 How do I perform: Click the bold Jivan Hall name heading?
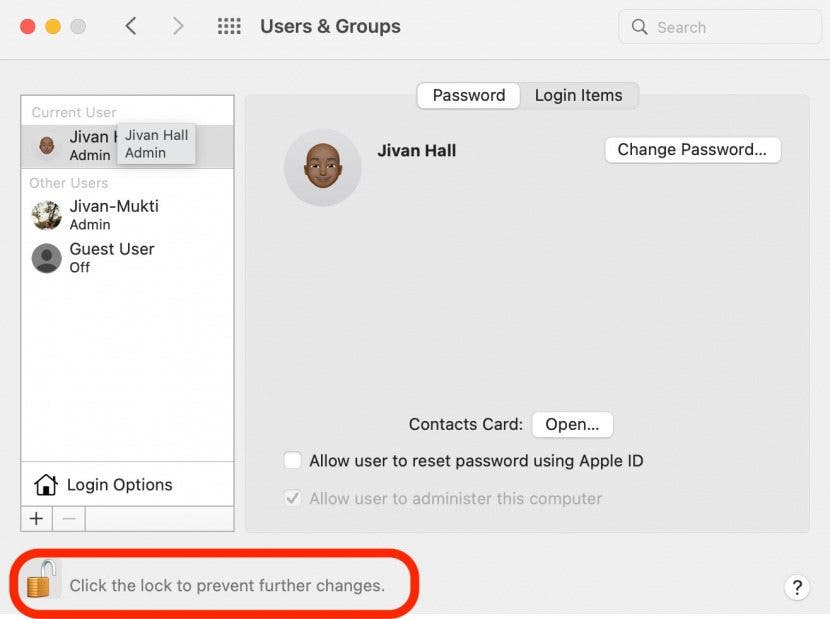[x=417, y=150]
